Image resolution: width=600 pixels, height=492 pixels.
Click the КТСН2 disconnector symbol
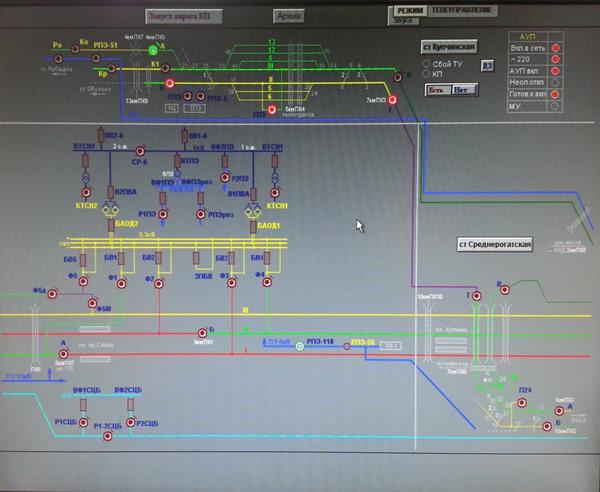86,192
